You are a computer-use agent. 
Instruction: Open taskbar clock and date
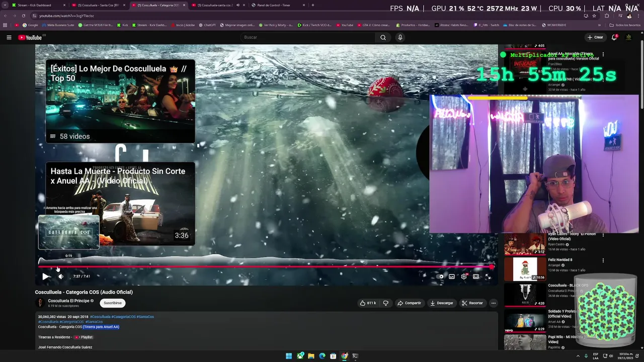(x=626, y=356)
